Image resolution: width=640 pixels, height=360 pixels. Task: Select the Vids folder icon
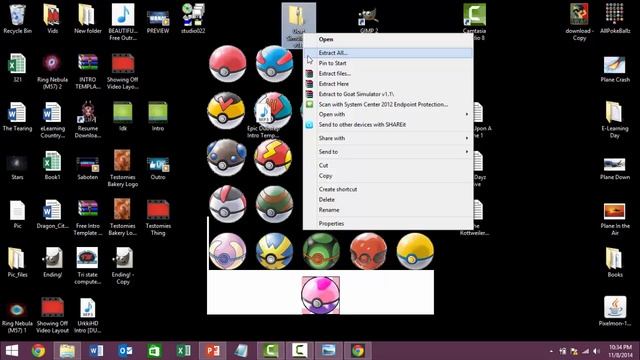[x=52, y=19]
